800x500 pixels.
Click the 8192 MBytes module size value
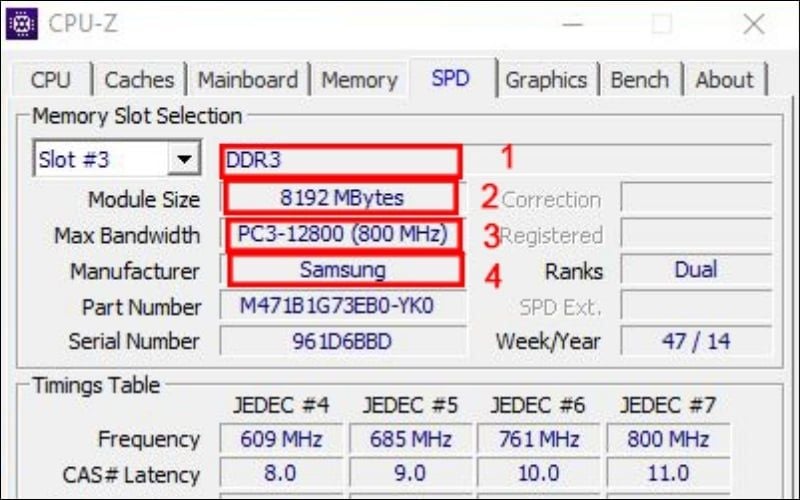click(341, 197)
